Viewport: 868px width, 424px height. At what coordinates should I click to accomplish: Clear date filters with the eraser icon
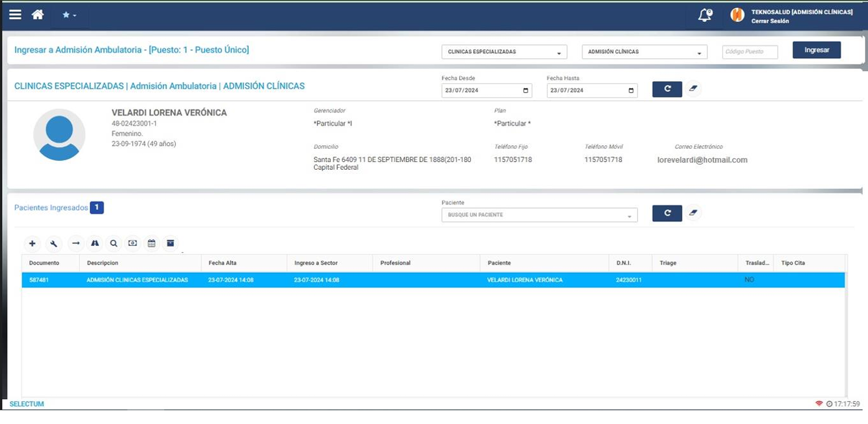693,88
